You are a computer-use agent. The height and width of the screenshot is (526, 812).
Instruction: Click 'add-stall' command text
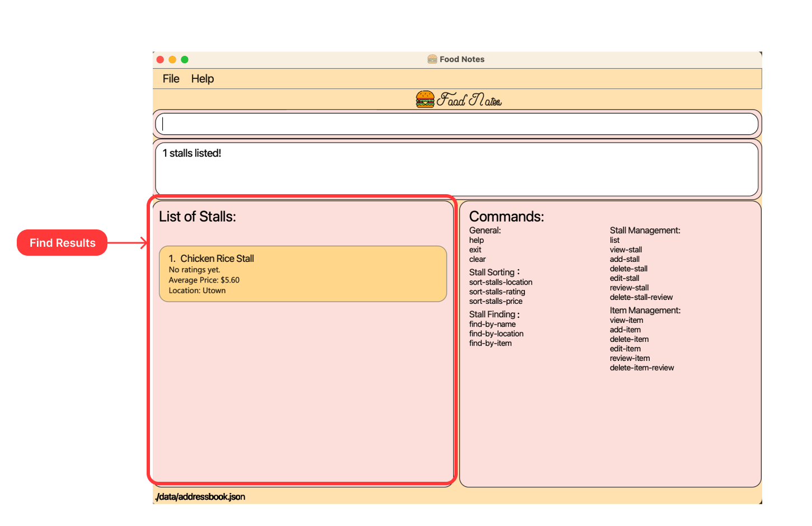point(625,260)
